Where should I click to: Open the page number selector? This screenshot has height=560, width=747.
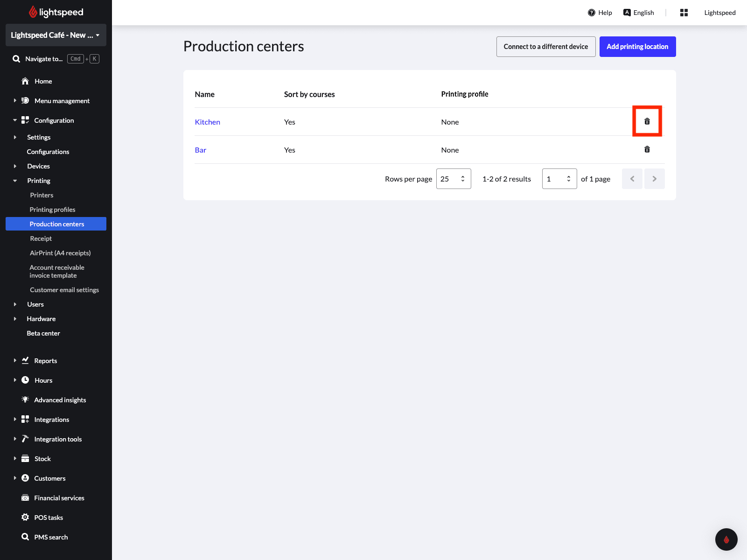(x=559, y=179)
